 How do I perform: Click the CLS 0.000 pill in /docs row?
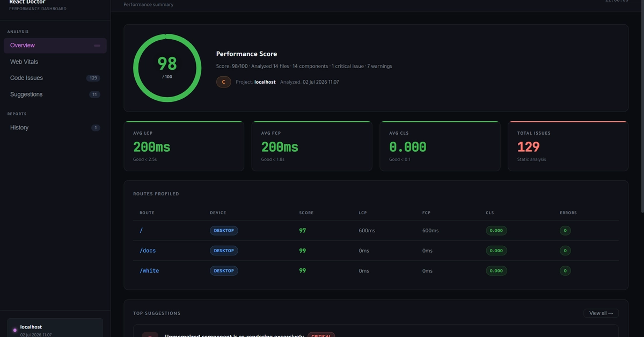(x=496, y=251)
